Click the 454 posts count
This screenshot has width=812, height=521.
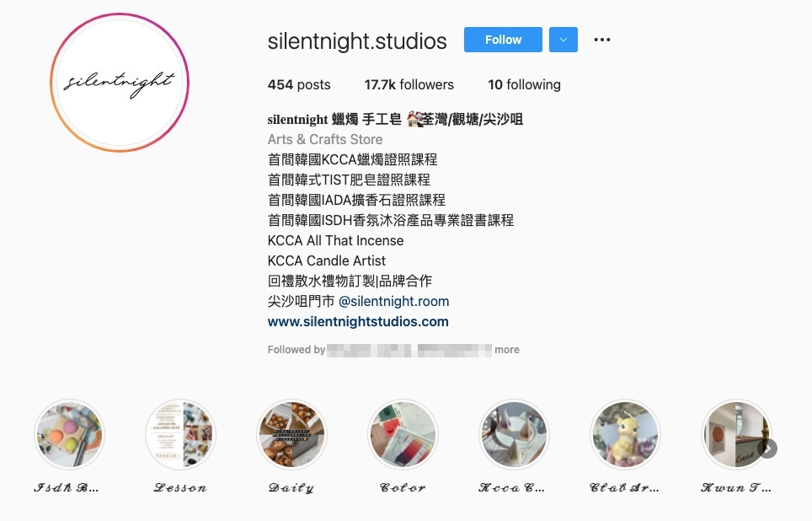[299, 84]
